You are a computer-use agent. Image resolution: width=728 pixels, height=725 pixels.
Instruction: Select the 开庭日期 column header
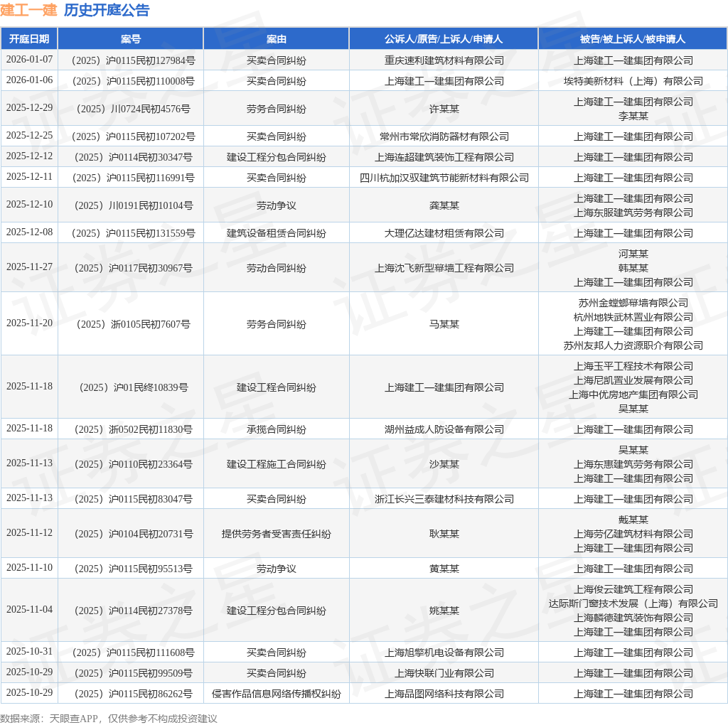click(29, 39)
